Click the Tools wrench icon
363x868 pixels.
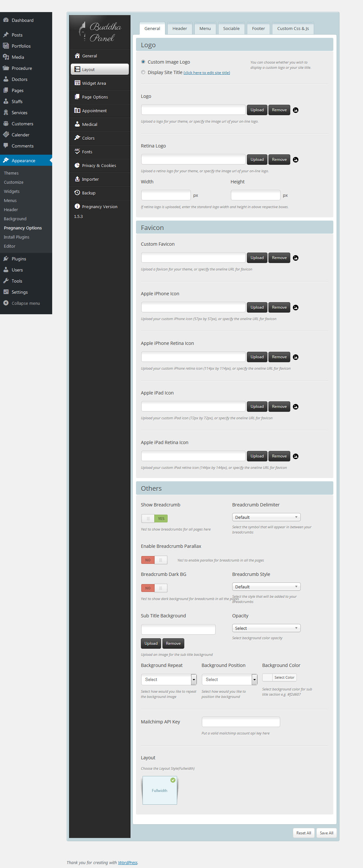point(6,281)
